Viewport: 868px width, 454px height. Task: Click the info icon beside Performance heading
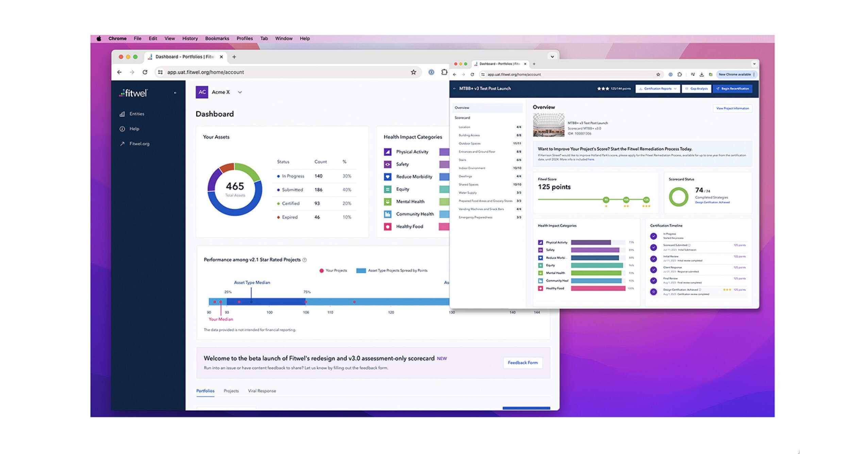click(304, 260)
